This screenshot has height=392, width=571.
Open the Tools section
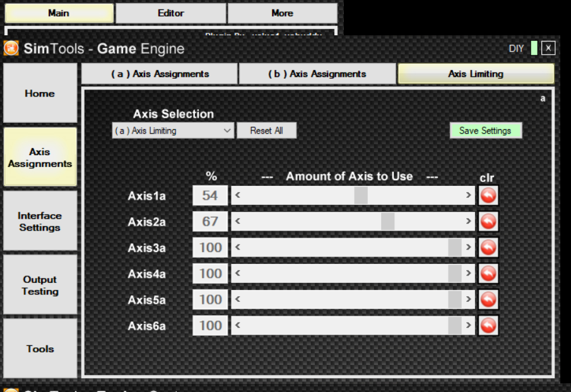point(40,349)
